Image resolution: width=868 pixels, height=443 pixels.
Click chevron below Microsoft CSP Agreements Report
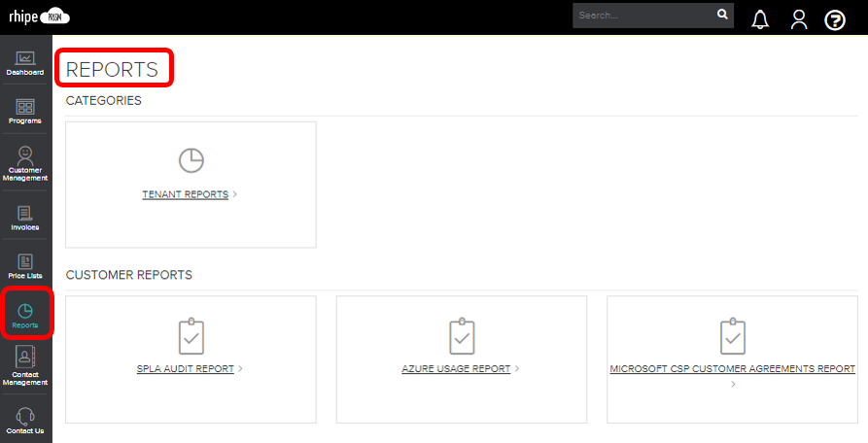(x=733, y=384)
